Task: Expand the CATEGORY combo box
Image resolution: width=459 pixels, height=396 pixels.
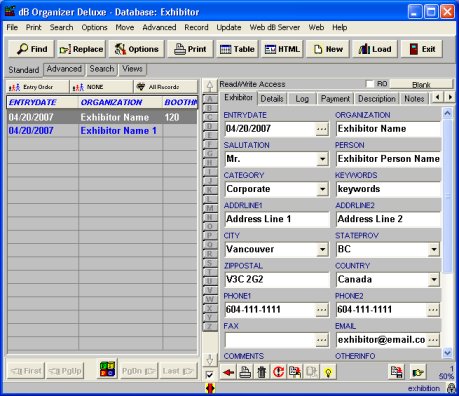Action: pyautogui.click(x=322, y=189)
